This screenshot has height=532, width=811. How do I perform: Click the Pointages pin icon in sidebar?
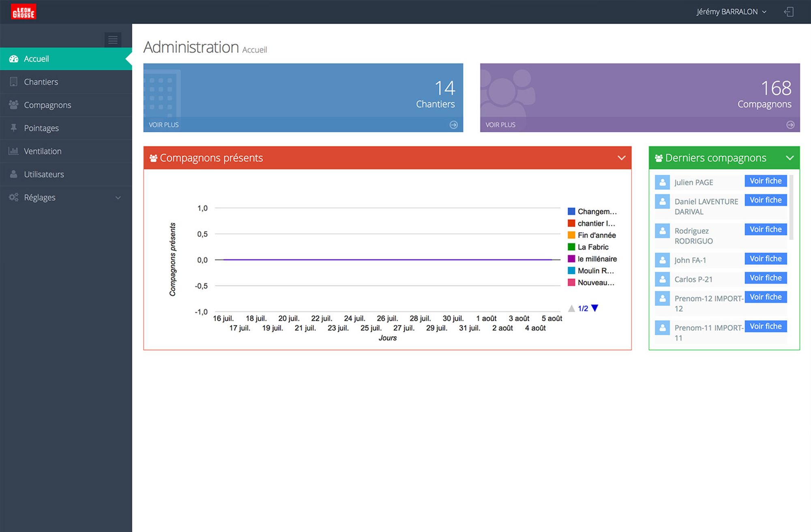point(14,128)
